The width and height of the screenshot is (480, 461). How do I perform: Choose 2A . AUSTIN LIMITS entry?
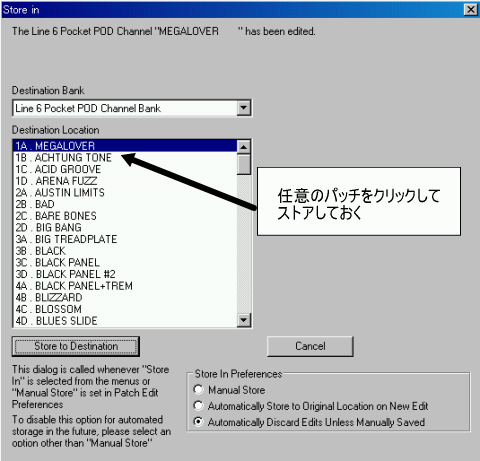tap(125, 193)
